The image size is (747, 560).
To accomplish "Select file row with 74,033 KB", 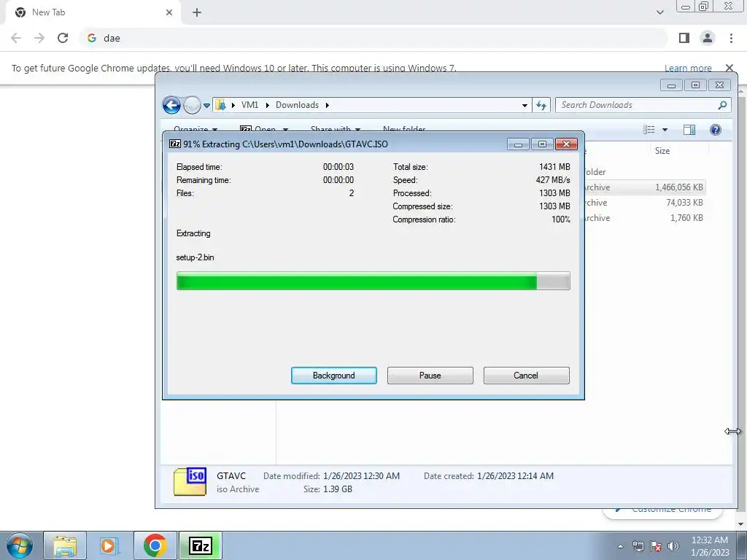I will click(x=643, y=203).
